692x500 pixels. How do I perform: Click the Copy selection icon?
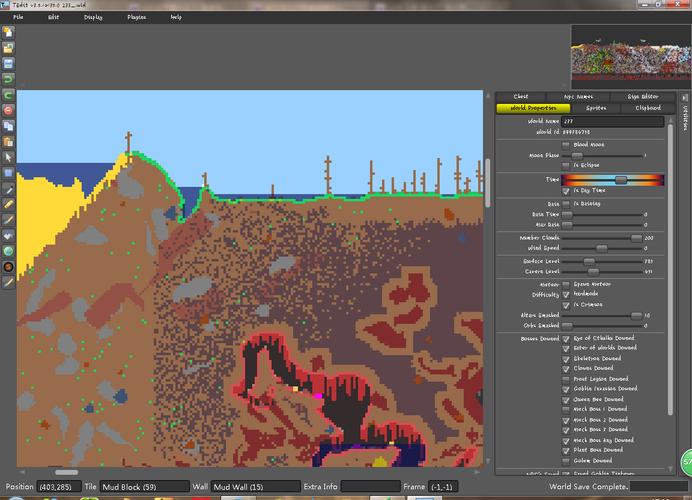8,126
